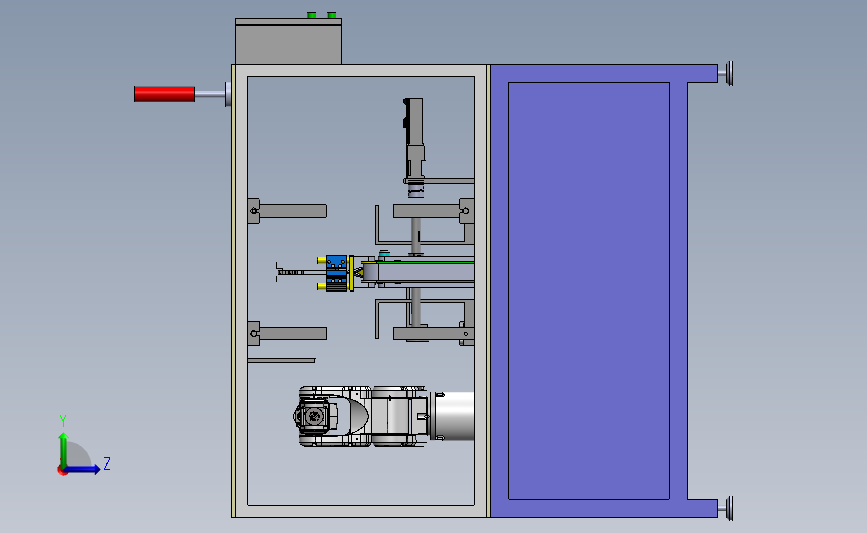
Task: Click the Y axis label of triad
Action: click(63, 421)
